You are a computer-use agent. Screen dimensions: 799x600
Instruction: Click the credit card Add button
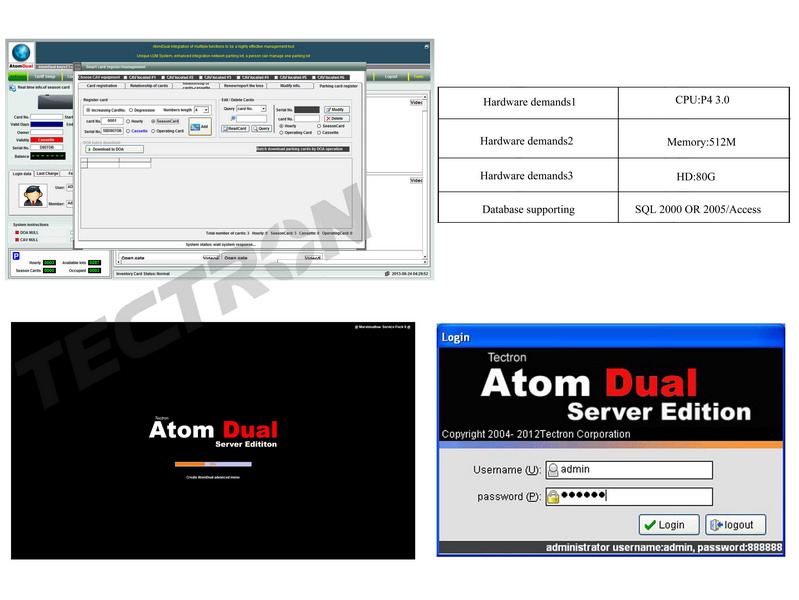click(200, 126)
